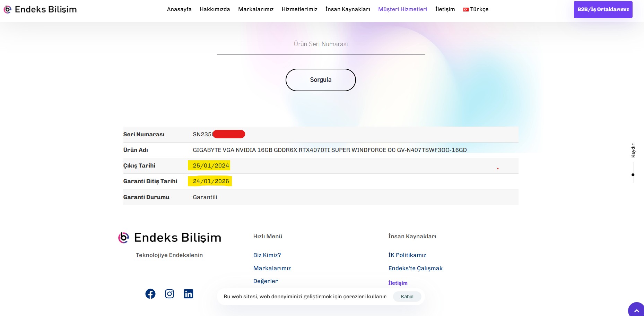Open the Hizmetlerimiz menu item

click(299, 9)
